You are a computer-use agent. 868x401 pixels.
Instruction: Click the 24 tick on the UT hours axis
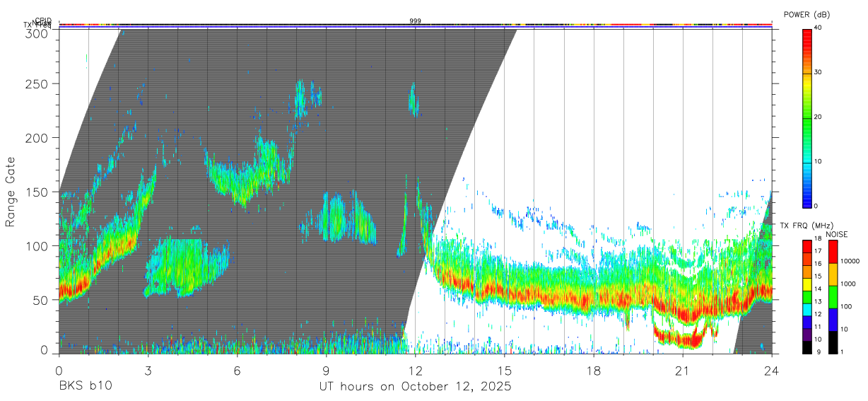[772, 370]
